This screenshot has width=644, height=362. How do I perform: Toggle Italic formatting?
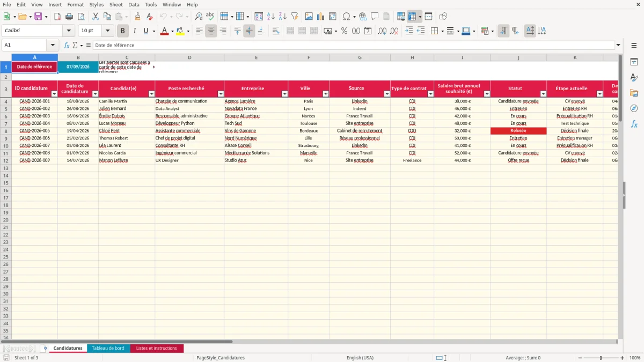click(x=135, y=31)
